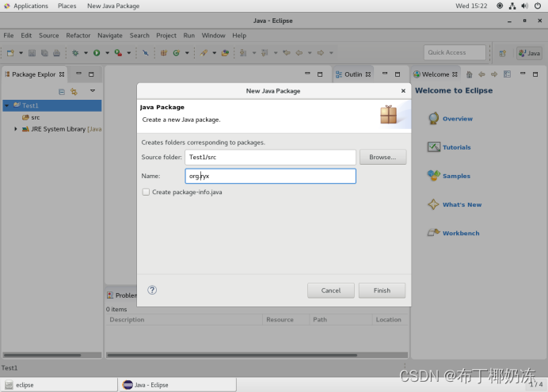548x392 pixels.
Task: Click the dialog help question mark icon
Action: tap(152, 290)
